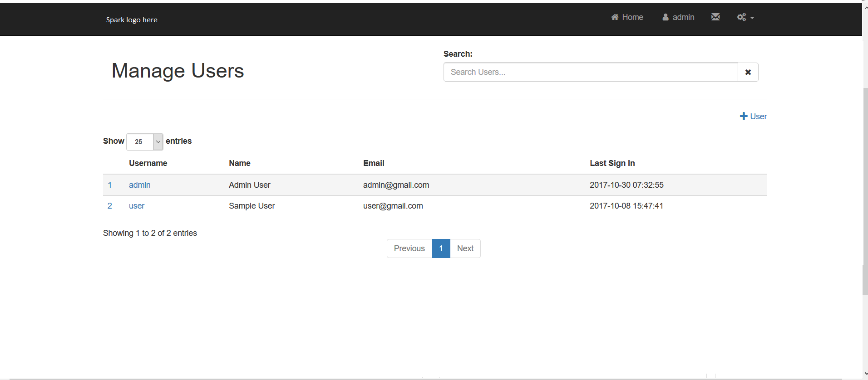868x380 pixels.
Task: Click the Spark logo placeholder
Action: click(x=132, y=20)
